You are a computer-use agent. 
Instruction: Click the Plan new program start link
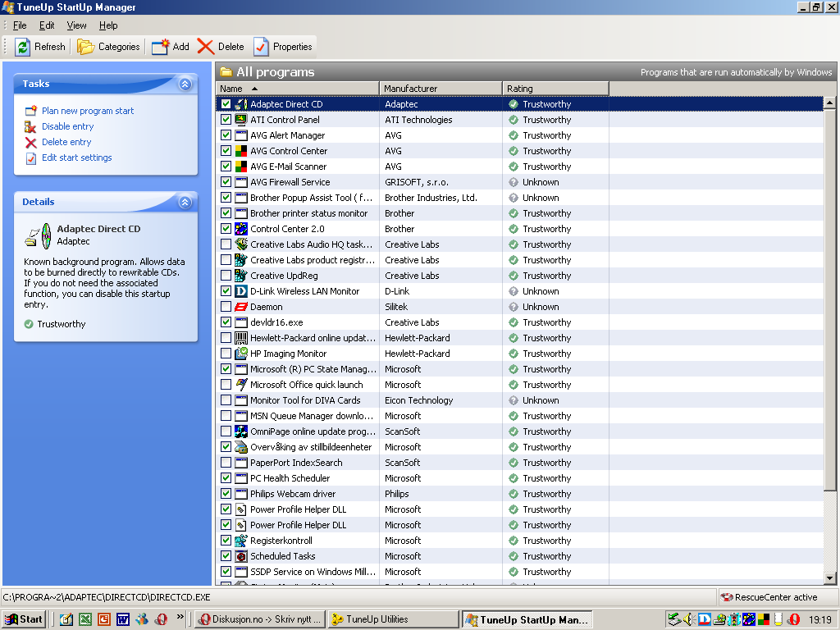(88, 111)
